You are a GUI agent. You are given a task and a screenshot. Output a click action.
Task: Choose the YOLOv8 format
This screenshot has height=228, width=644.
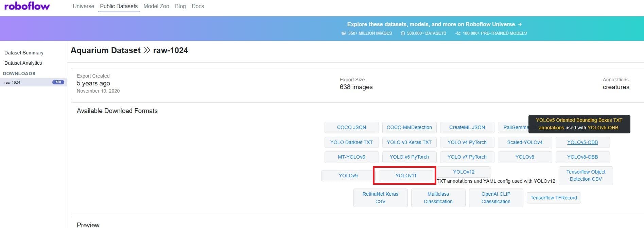click(x=525, y=157)
